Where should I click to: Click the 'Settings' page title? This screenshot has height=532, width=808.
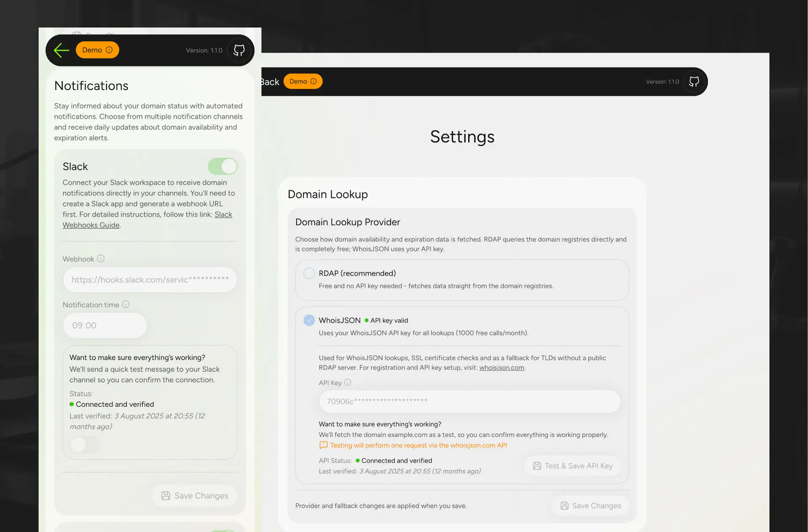click(462, 136)
